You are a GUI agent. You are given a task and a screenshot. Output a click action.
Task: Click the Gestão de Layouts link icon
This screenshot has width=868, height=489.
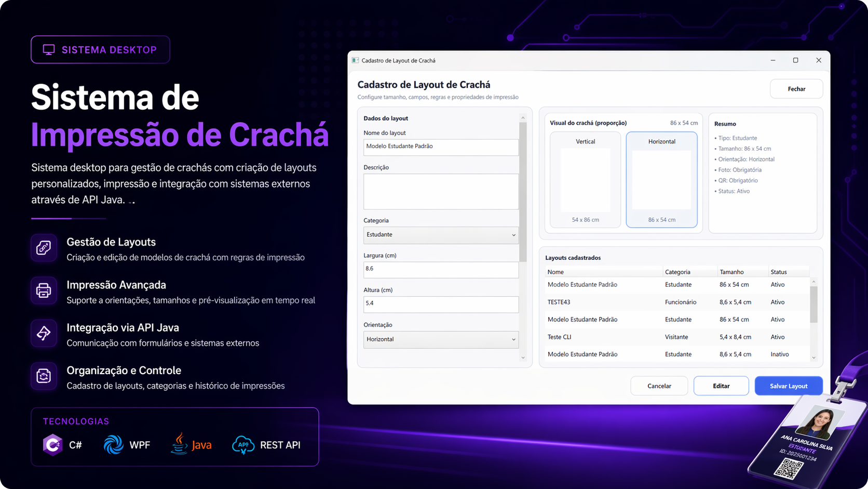(44, 248)
